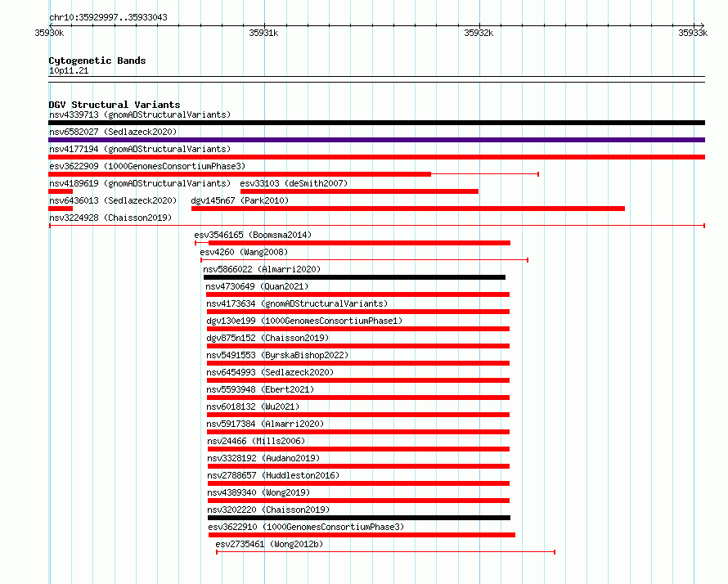Screen dimensions: 728x584
Task: Click the 35932k ruler tick label
Action: pyautogui.click(x=479, y=33)
